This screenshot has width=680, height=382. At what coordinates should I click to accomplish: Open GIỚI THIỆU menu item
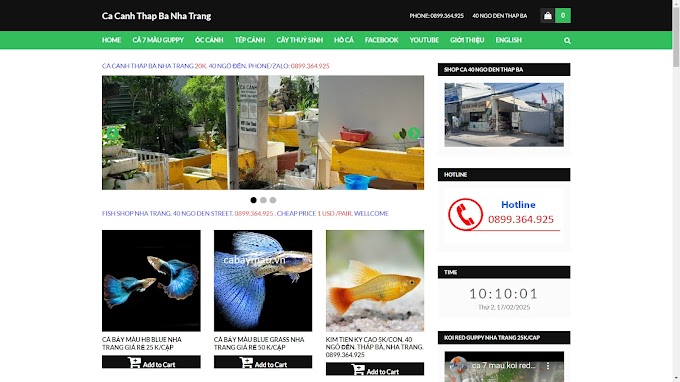[x=467, y=40]
